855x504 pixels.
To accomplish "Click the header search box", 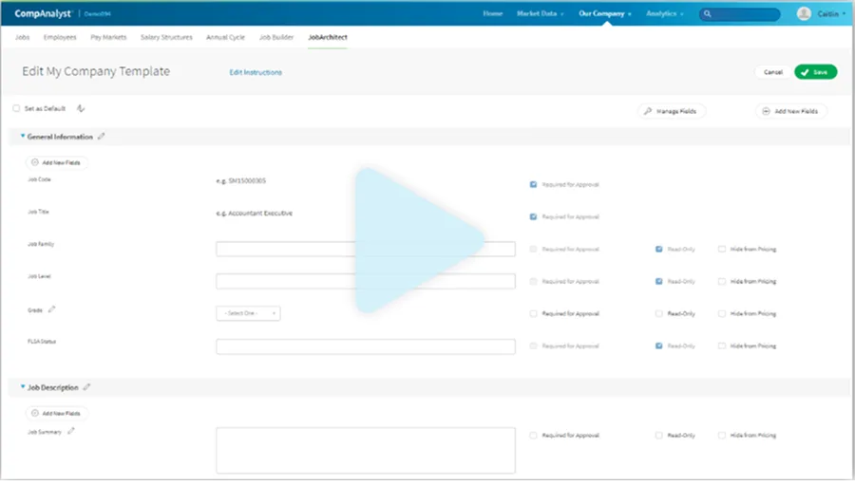I will [x=739, y=14].
